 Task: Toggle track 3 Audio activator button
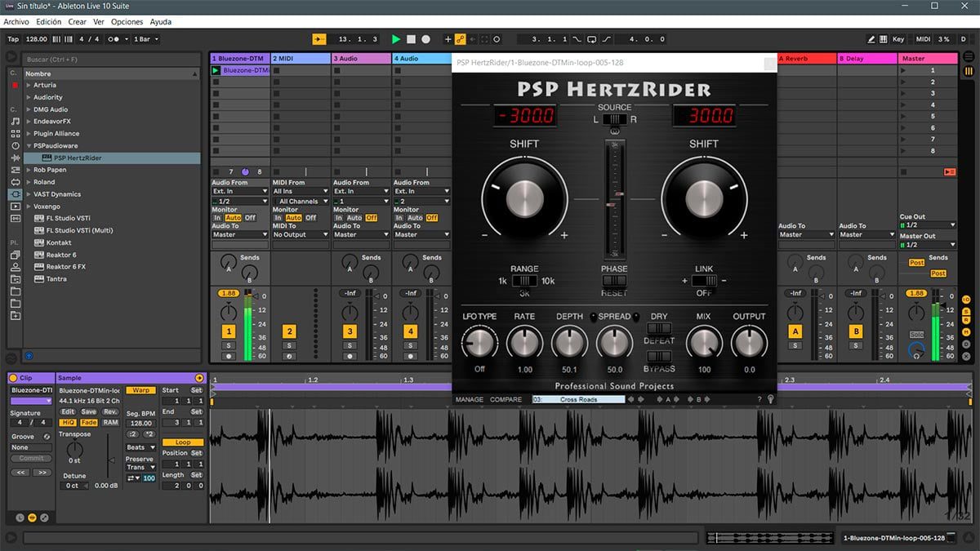350,331
